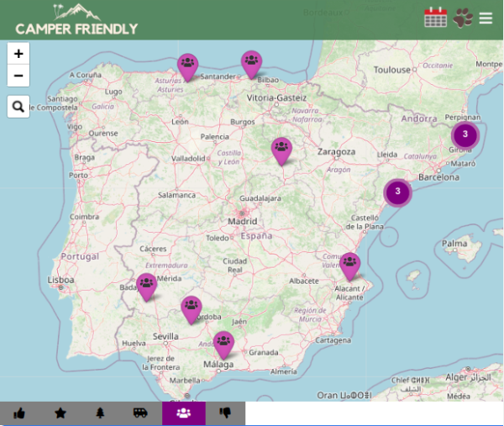Select the thumbs down filter

click(x=225, y=413)
